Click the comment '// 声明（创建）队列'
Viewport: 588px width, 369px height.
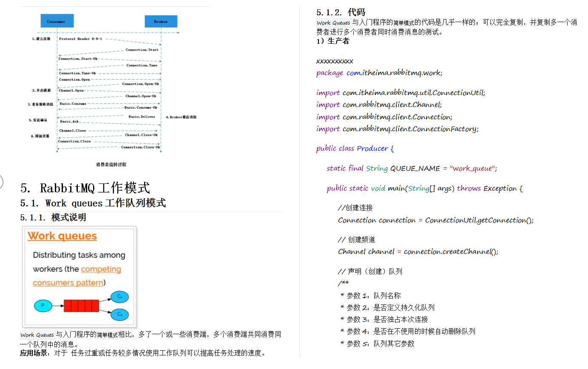pos(370,271)
